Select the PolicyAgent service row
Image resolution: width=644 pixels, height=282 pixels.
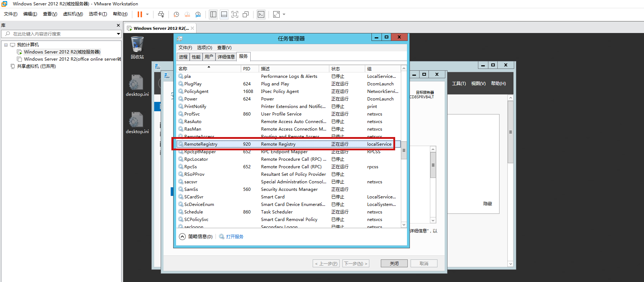point(289,91)
